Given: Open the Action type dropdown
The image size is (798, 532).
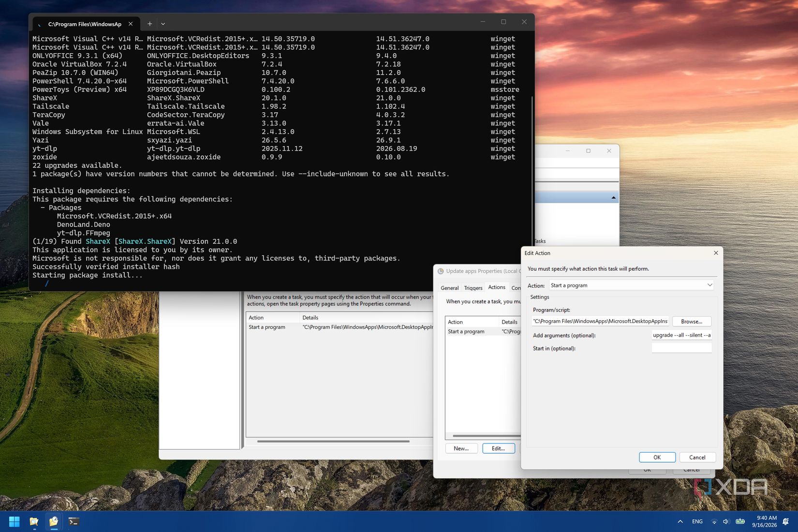Looking at the screenshot, I should 631,285.
